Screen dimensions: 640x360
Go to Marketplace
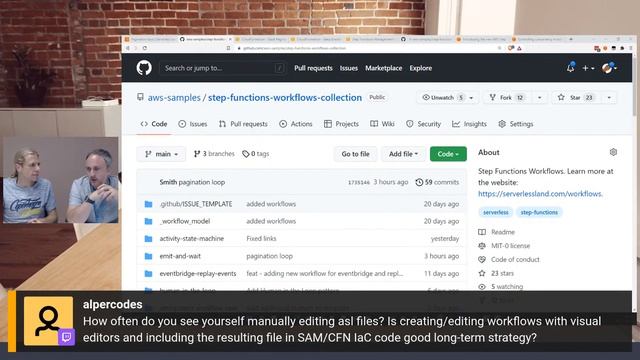pos(383,68)
